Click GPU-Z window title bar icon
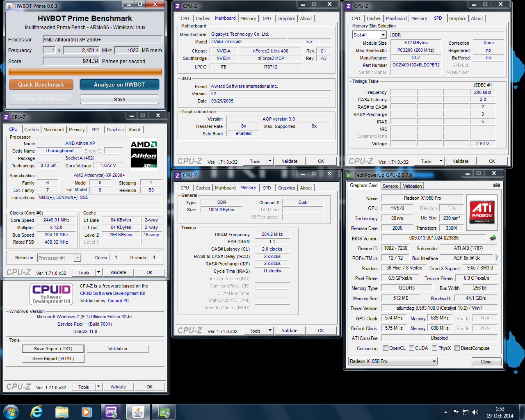 click(x=349, y=175)
